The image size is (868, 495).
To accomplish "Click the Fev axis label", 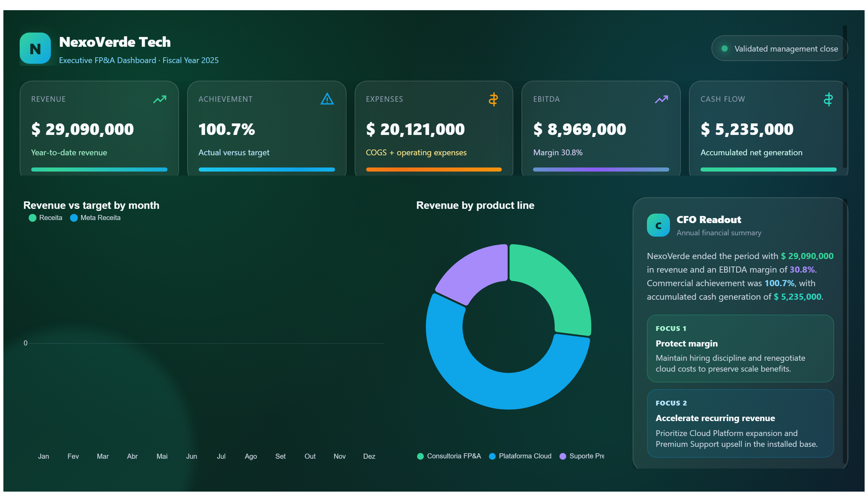I will (73, 456).
